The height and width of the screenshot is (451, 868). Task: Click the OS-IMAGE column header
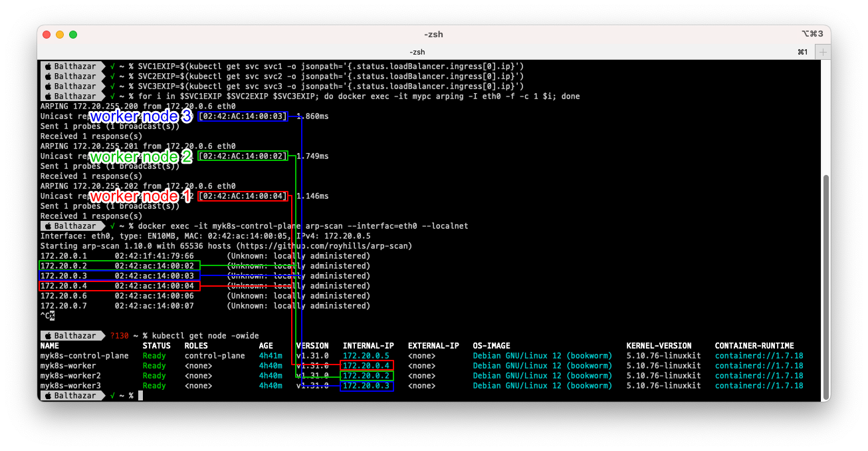point(492,346)
